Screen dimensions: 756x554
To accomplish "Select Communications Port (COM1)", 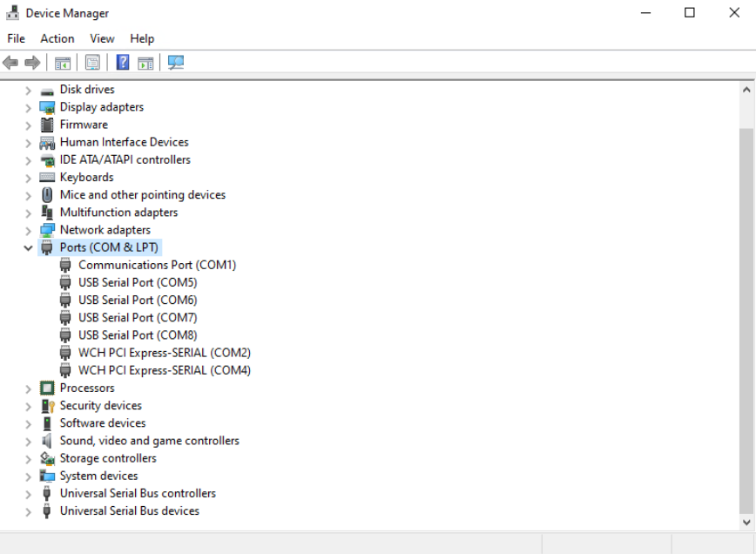I will click(157, 265).
